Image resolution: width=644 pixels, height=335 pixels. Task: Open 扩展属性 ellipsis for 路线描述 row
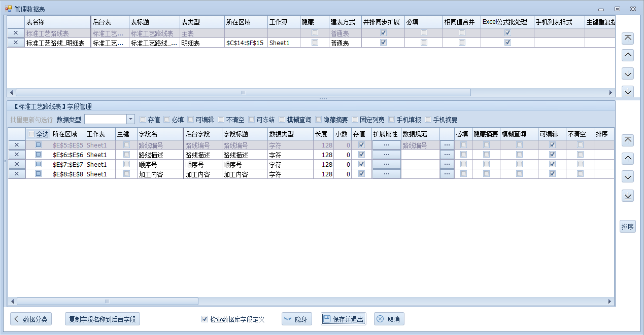click(x=386, y=155)
